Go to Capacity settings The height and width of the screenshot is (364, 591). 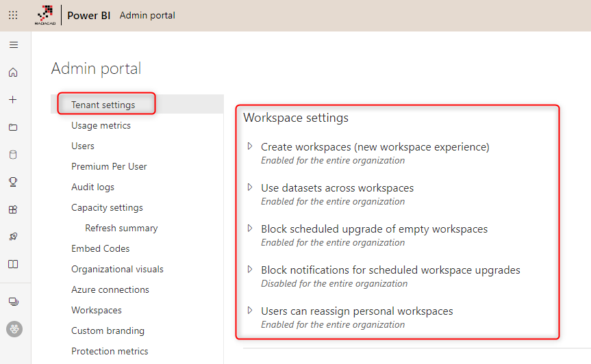click(x=107, y=207)
